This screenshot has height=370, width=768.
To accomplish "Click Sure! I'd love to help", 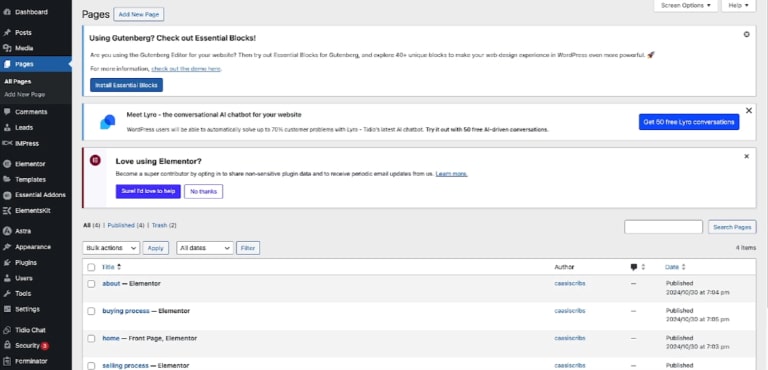I will 148,192.
